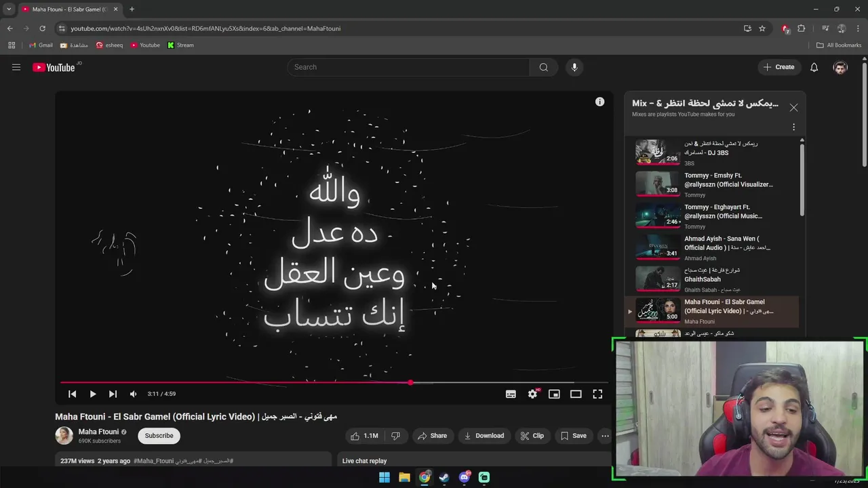868x488 pixels.
Task: Play DJ 3BS remix in mix list
Action: tap(712, 152)
